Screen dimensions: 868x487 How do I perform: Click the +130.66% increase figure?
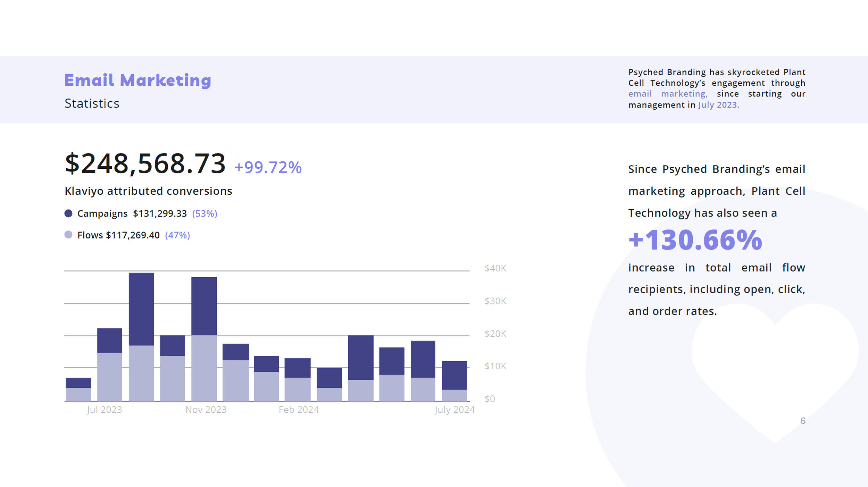point(695,240)
